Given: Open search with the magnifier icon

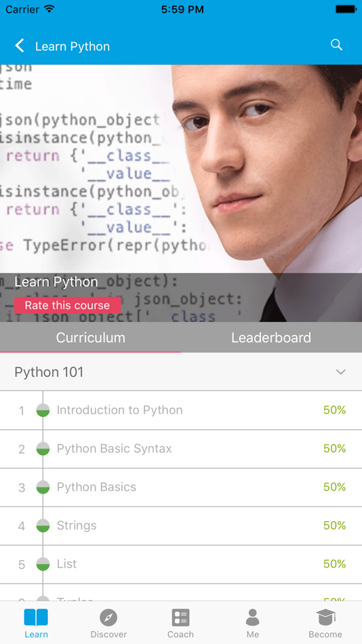Looking at the screenshot, I should tap(336, 45).
